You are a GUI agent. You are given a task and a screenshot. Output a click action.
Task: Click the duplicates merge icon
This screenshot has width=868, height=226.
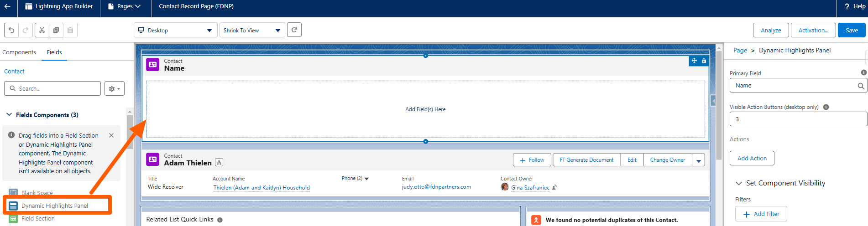[x=536, y=220]
